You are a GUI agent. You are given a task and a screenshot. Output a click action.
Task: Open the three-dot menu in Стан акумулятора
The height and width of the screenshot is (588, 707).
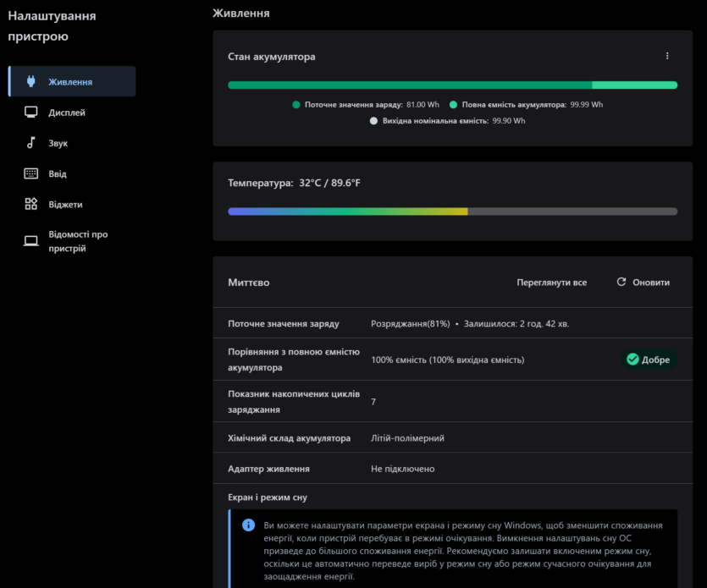click(x=667, y=56)
